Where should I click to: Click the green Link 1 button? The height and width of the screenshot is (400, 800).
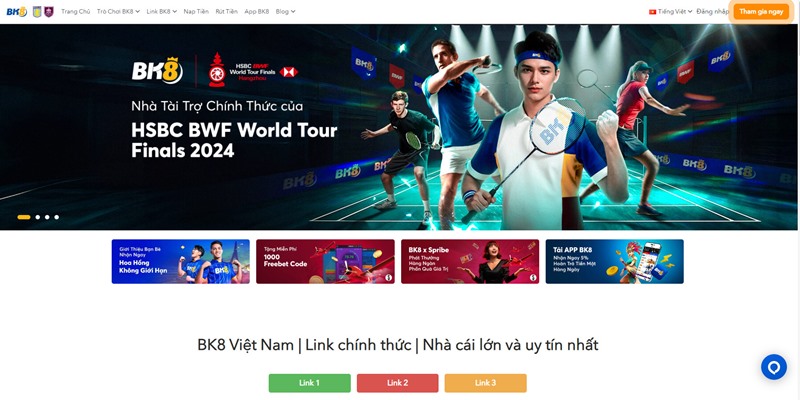pyautogui.click(x=310, y=383)
